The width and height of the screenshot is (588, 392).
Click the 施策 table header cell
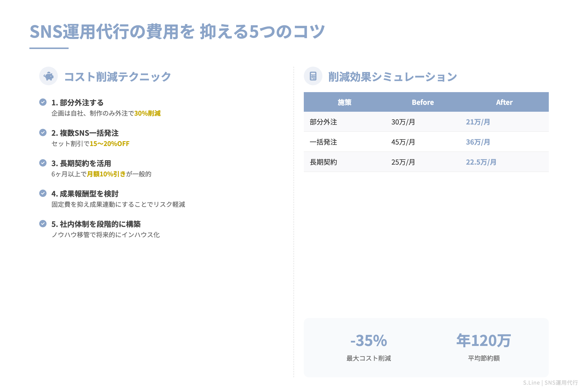(345, 102)
